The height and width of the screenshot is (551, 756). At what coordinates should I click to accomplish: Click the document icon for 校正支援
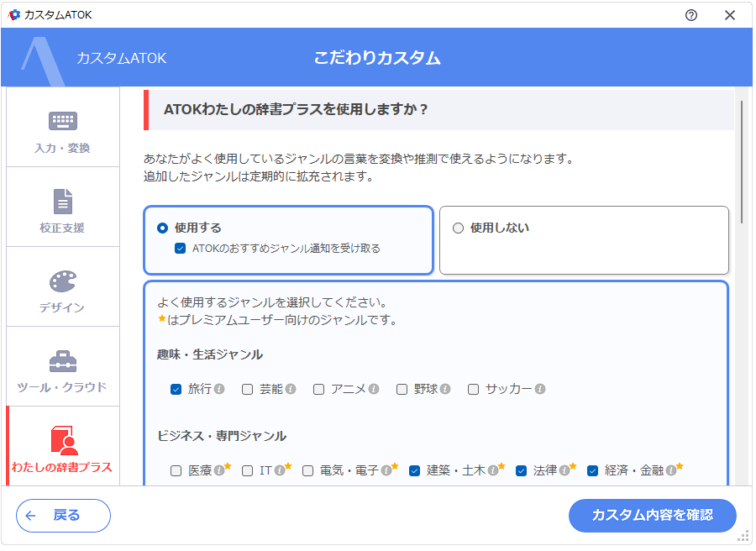(63, 201)
